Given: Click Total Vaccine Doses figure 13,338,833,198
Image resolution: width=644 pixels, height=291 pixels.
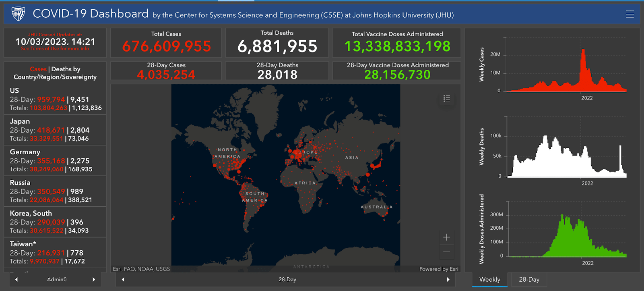Looking at the screenshot, I should (397, 46).
